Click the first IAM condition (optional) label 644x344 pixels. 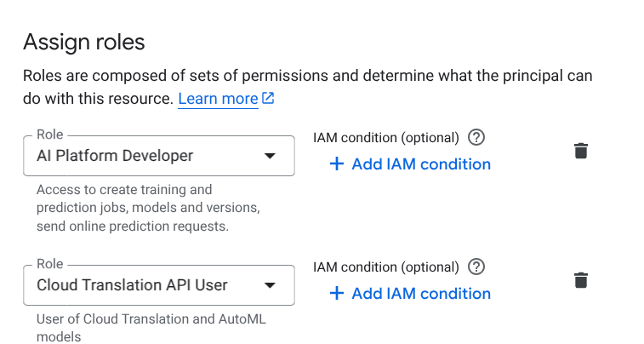click(386, 138)
